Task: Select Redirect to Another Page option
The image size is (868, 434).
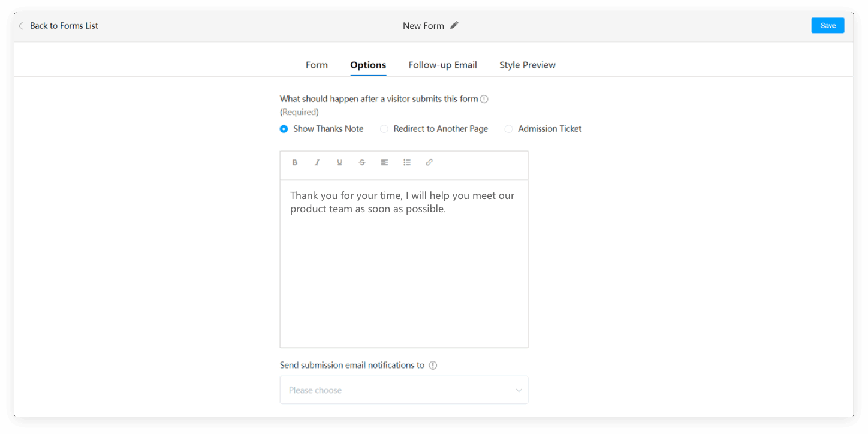Action: click(x=384, y=129)
